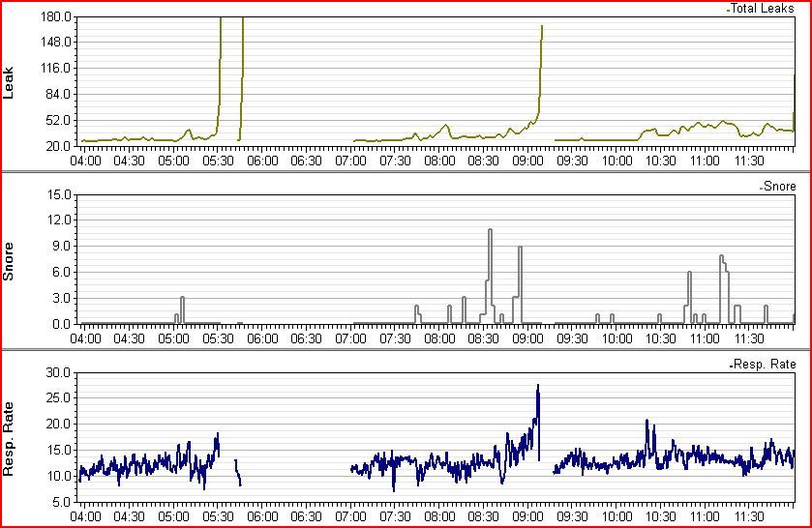Click the 84.0 value on Leak axis

pyautogui.click(x=58, y=94)
